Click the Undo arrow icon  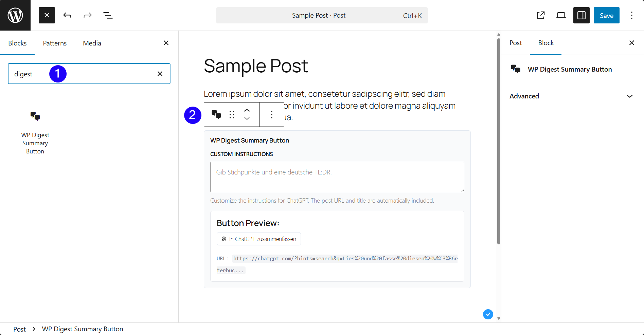tap(67, 15)
